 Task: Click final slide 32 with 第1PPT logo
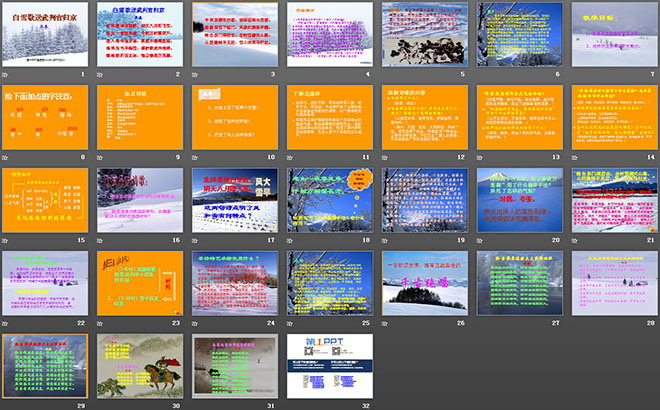tap(327, 366)
